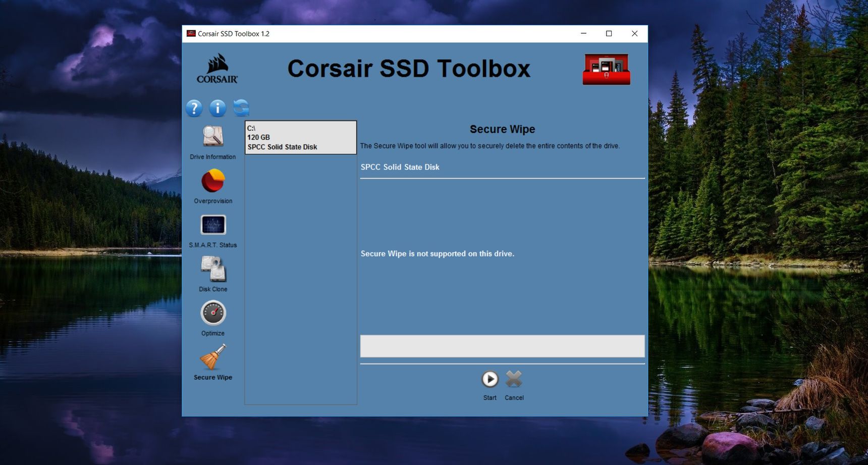Image resolution: width=868 pixels, height=465 pixels.
Task: Click the app icon in title bar
Action: click(191, 34)
